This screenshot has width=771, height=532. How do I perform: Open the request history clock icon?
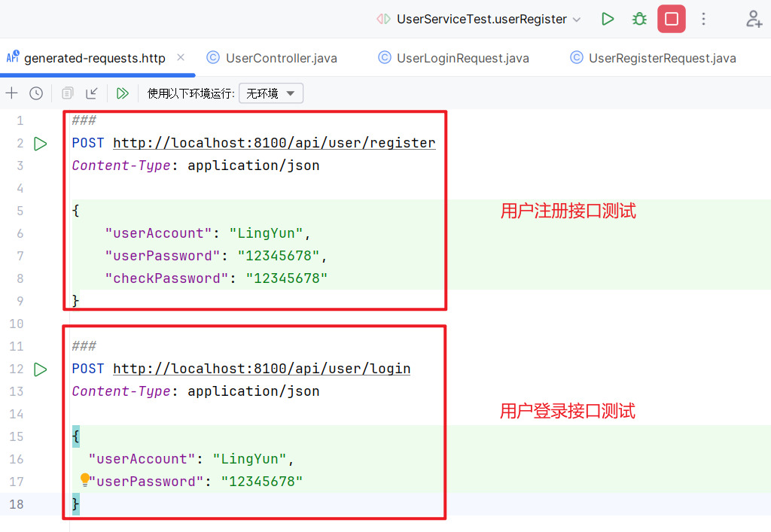pyautogui.click(x=36, y=93)
